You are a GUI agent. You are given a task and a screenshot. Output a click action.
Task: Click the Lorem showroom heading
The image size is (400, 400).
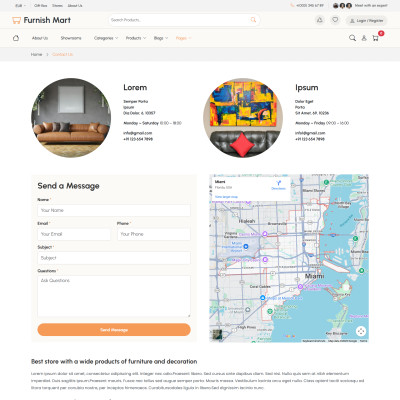[135, 87]
